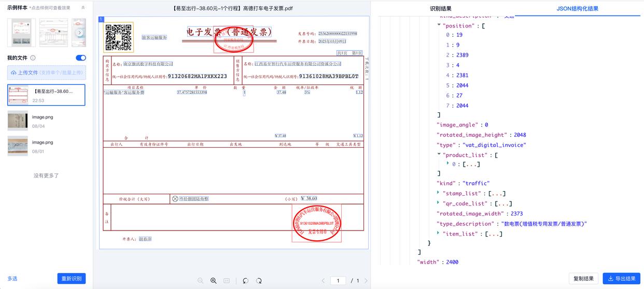The height and width of the screenshot is (289, 644).
Task: Click amount in words 叁拾捌圆陆角整
Action: pyautogui.click(x=194, y=199)
